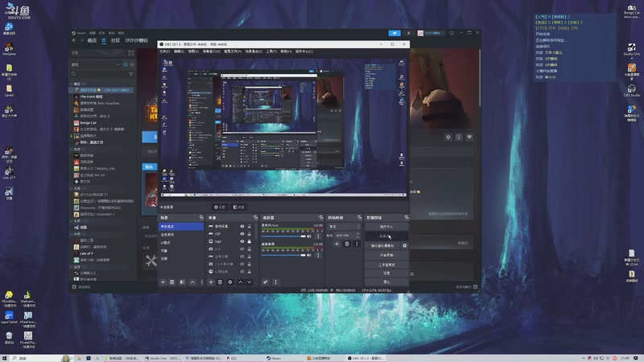The height and width of the screenshot is (362, 644).
Task: Mute the desktop audio speaker icon
Action: [x=309, y=255]
